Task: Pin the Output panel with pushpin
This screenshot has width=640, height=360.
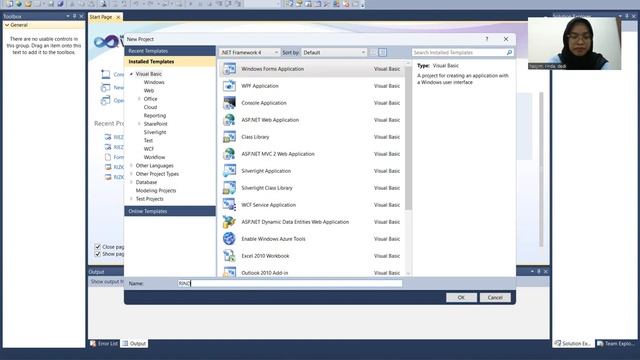Action: click(539, 271)
